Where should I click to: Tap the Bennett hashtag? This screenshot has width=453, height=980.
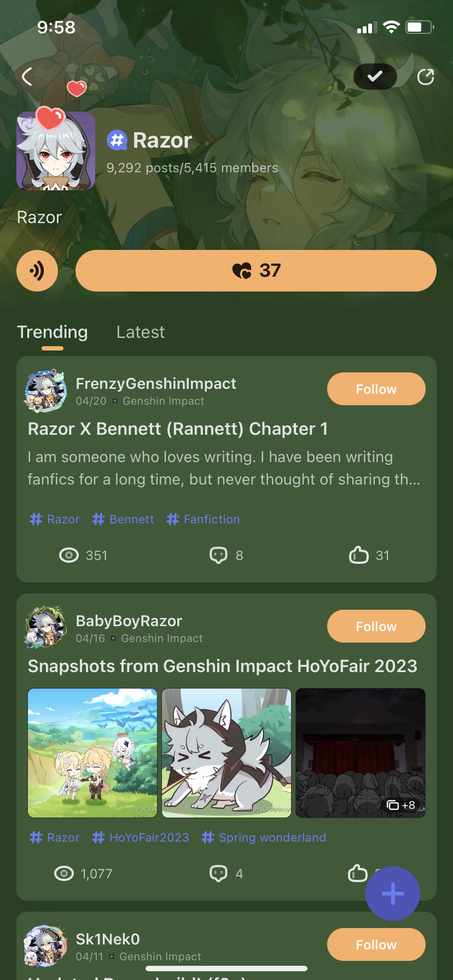tap(124, 519)
